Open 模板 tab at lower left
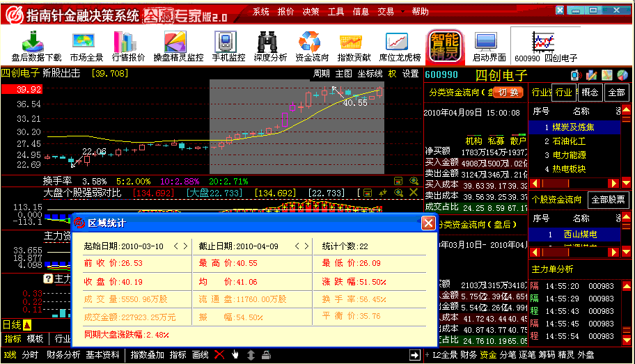The height and width of the screenshot is (364, 635). (35, 338)
